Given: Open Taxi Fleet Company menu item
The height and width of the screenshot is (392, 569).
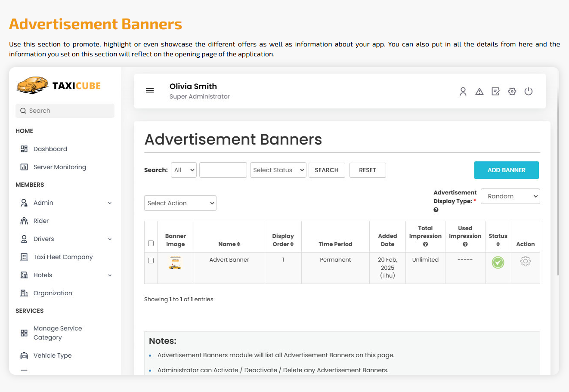Looking at the screenshot, I should 63,257.
